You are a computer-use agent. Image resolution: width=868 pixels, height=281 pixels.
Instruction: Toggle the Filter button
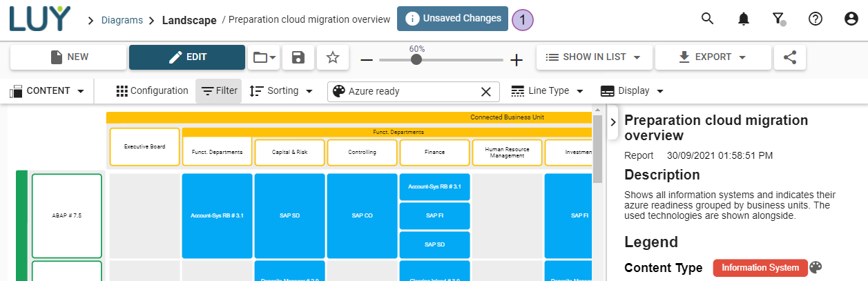(x=219, y=91)
